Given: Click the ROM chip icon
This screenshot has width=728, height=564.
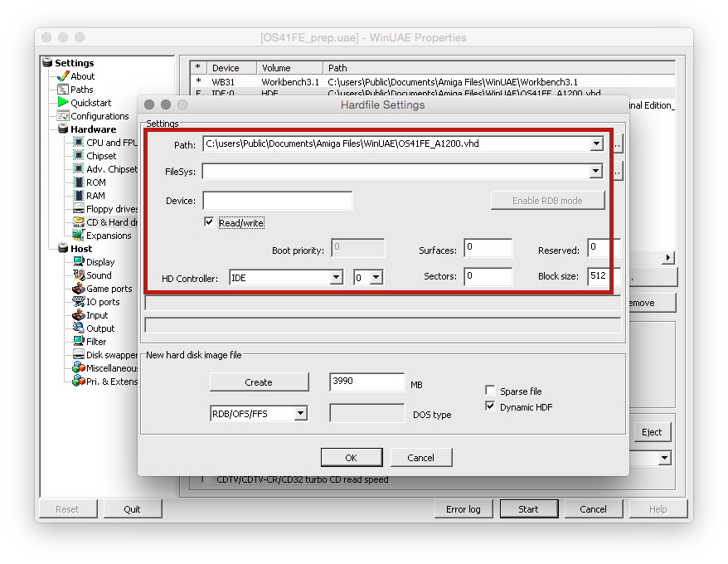Looking at the screenshot, I should [79, 182].
